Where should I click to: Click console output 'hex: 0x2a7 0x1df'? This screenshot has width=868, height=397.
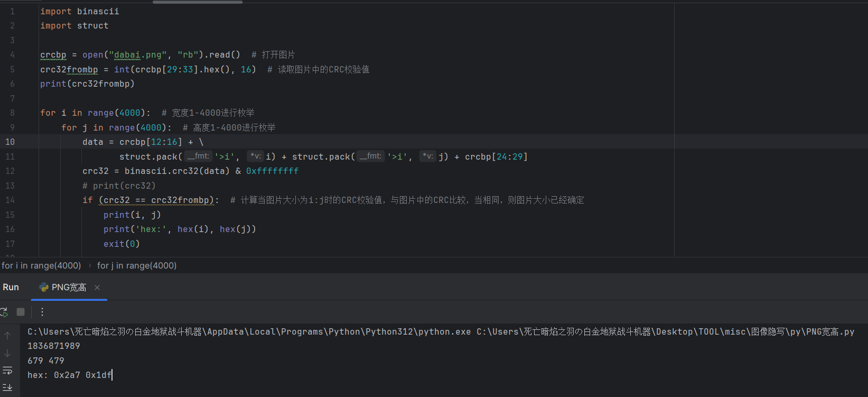[70, 375]
